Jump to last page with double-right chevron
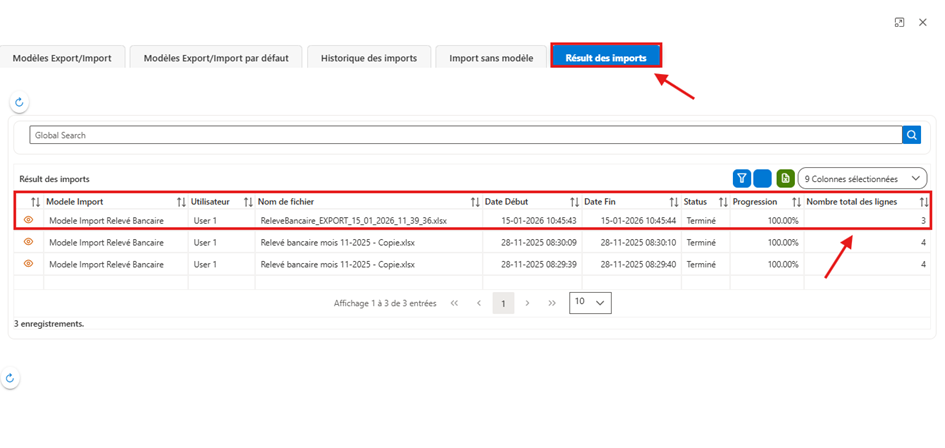This screenshot has height=448, width=945. coord(552,303)
